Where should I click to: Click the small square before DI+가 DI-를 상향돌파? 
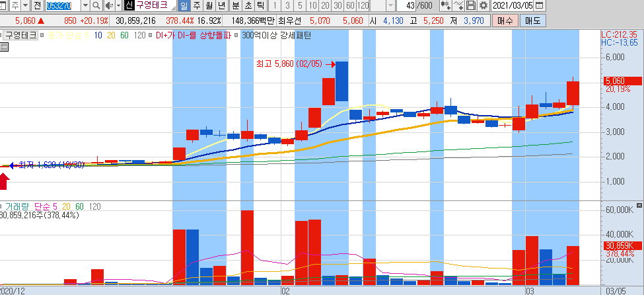151,36
